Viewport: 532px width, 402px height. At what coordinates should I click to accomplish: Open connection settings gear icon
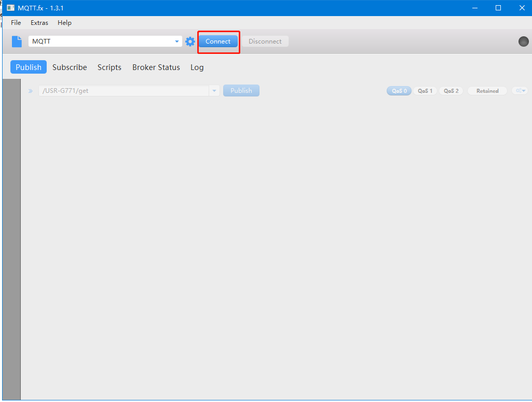(190, 41)
